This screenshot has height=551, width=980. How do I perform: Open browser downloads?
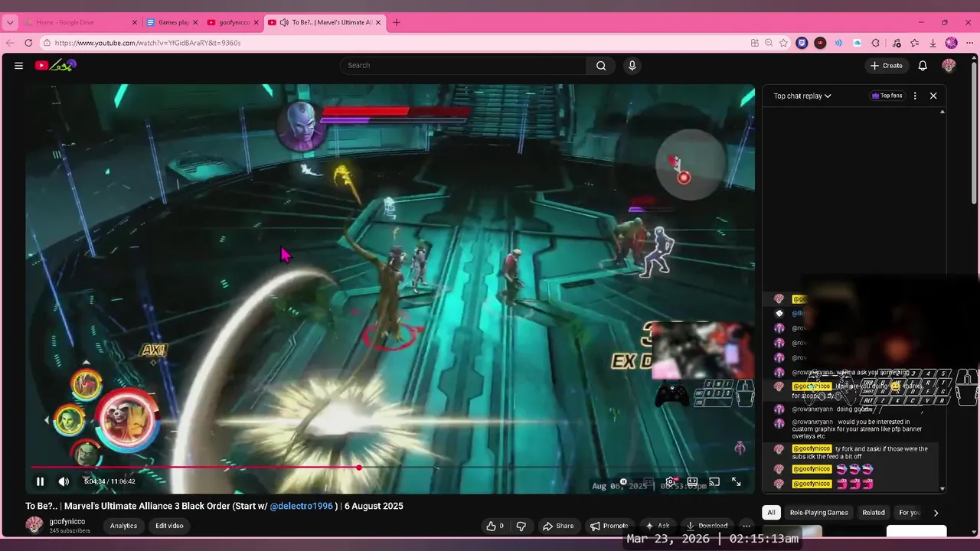933,43
